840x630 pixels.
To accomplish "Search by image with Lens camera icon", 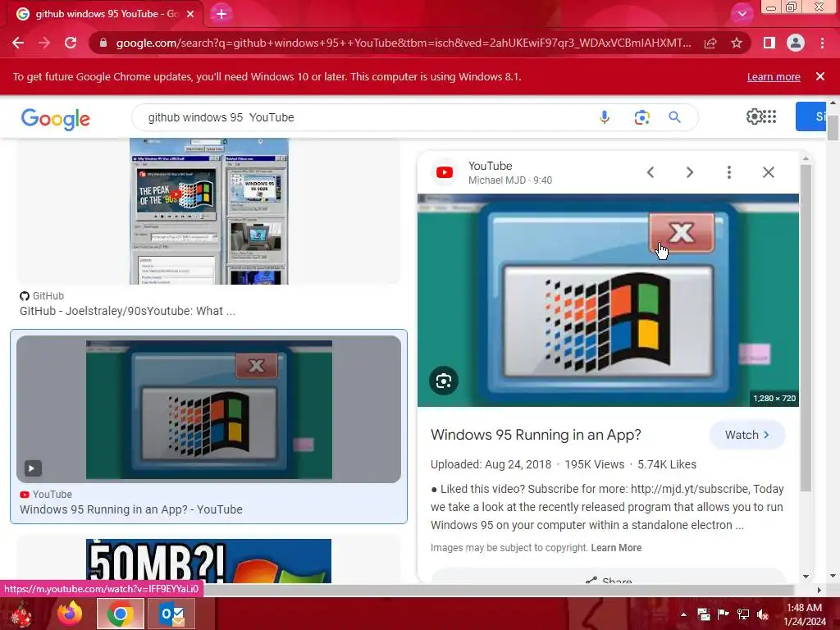I will click(x=641, y=117).
